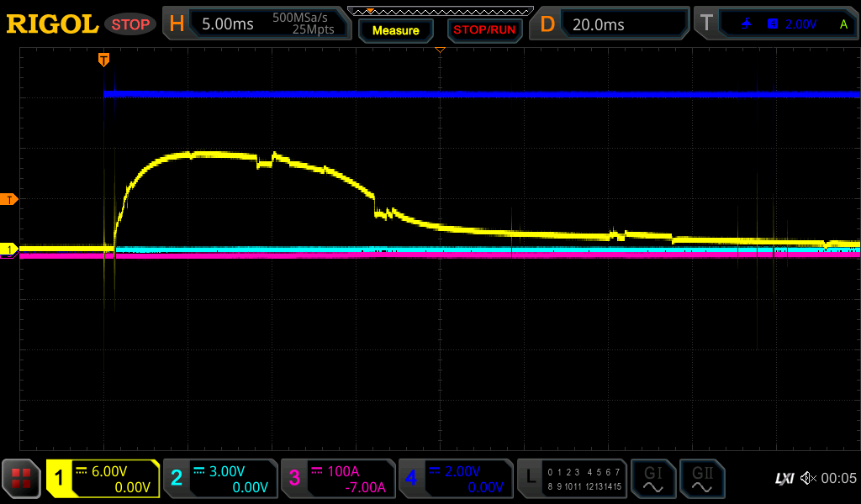Open the logic analyzer L digital channels panel
The height and width of the screenshot is (504, 861).
573,479
